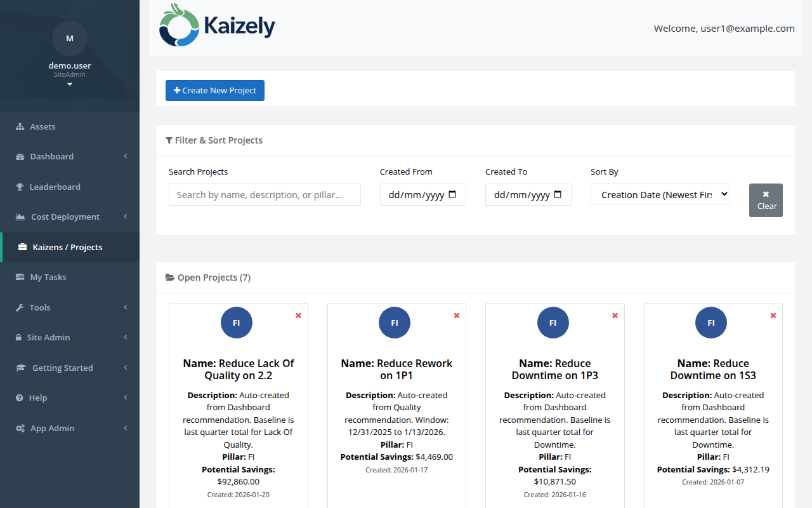The image size is (812, 508).
Task: Click the Search Projects field
Action: click(265, 194)
